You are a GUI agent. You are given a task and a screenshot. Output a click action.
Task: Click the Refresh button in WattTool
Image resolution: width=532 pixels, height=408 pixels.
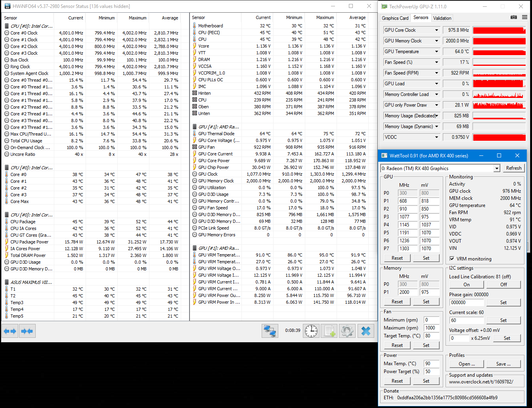(514, 168)
